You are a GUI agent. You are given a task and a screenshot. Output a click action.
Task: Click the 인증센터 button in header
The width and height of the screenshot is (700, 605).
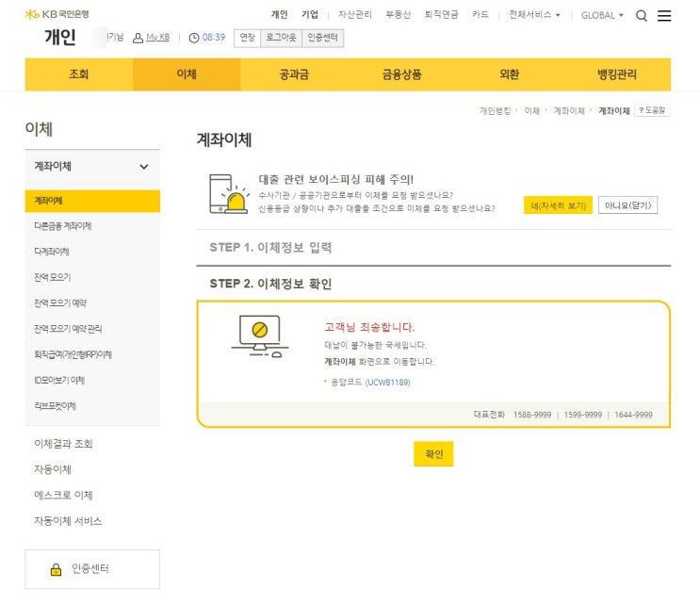tap(323, 38)
